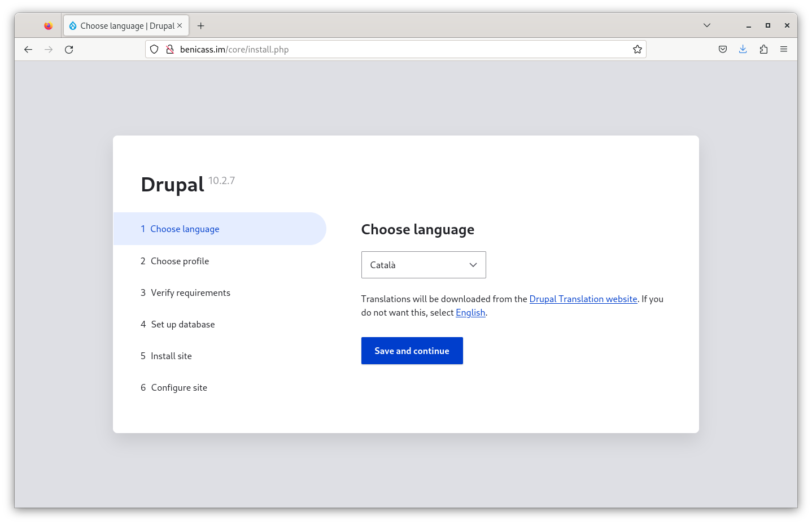Go back with the back arrow
The width and height of the screenshot is (812, 524).
coord(28,50)
